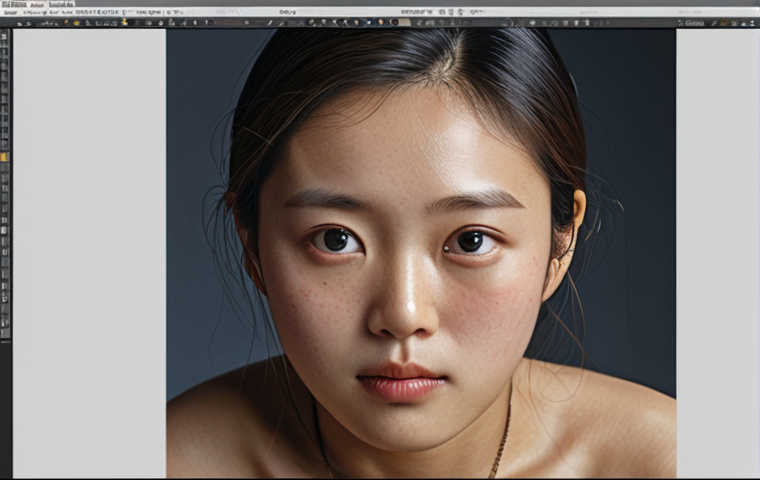
Task: Open the second menu in the menu bar
Action: [x=36, y=4]
